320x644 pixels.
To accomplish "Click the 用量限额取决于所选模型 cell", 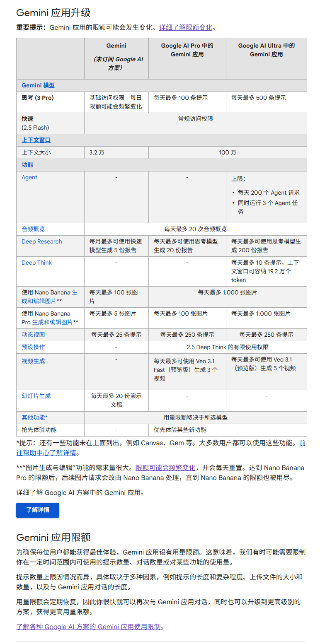I will coord(196,417).
